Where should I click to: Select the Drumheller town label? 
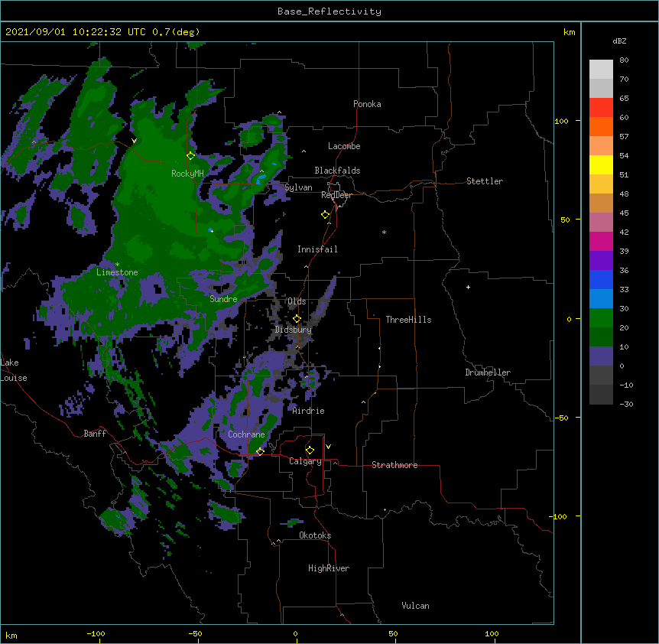pos(488,372)
